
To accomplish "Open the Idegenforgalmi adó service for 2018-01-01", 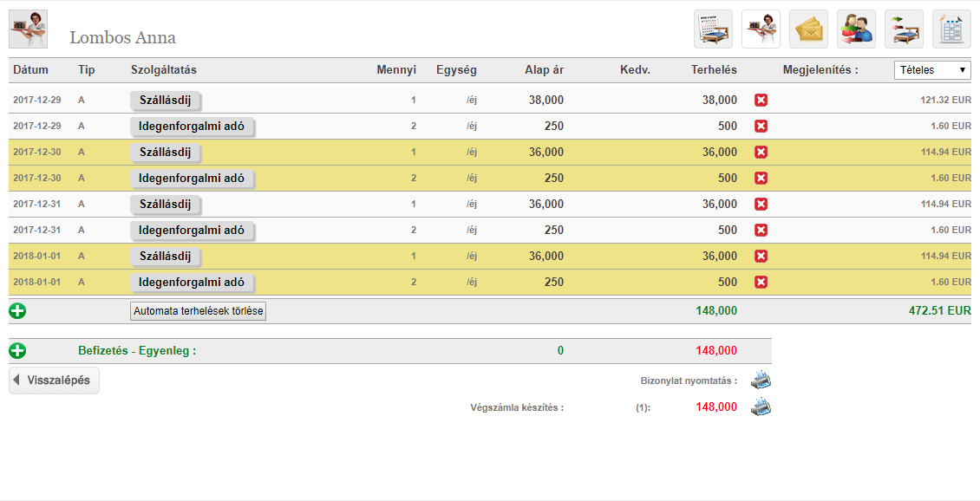I will point(192,283).
